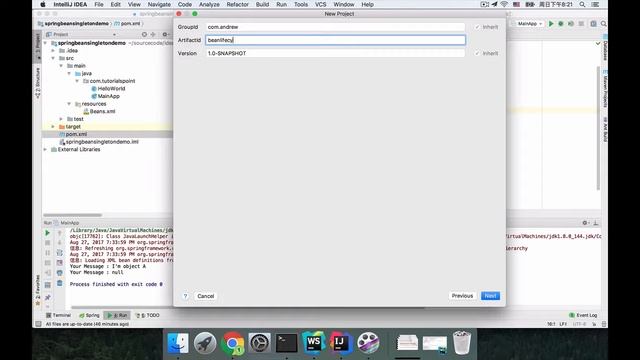Click the hide Run panel icon
640x360 pixels.
tap(596, 223)
